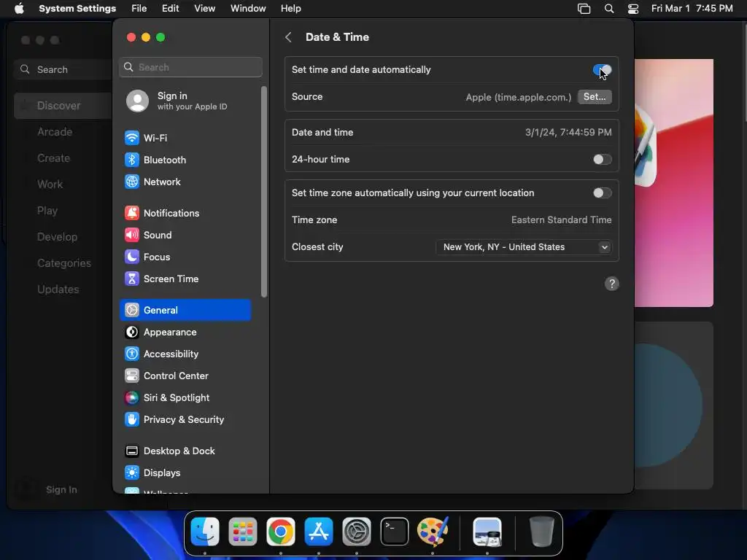747x560 pixels.
Task: Open Appearance settings
Action: click(x=185, y=332)
